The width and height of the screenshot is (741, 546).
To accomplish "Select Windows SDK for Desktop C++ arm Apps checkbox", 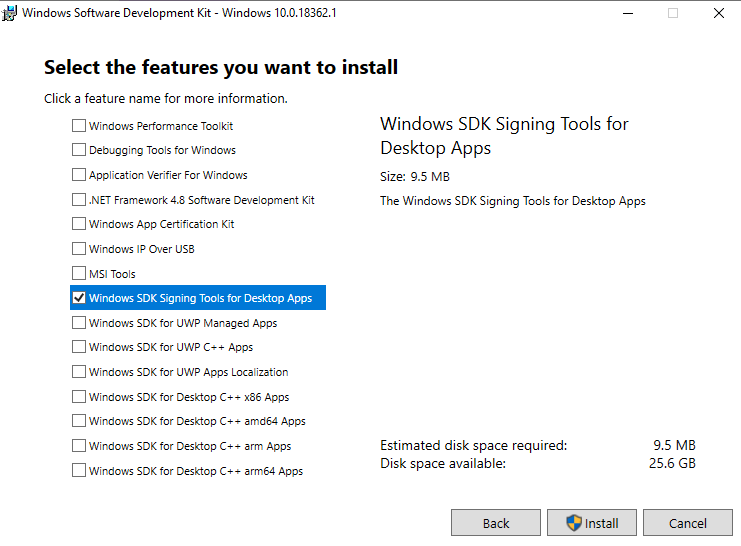I will [x=79, y=446].
